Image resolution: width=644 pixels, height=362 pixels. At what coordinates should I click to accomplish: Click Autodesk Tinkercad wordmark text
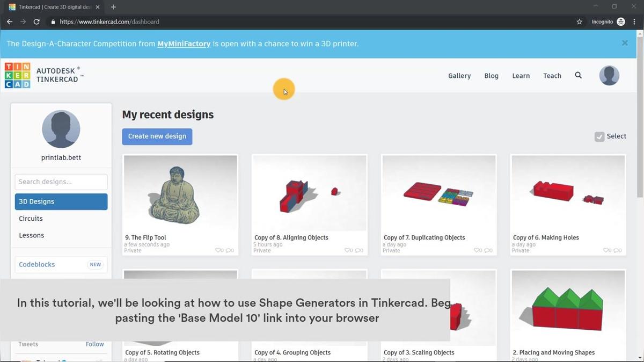pyautogui.click(x=60, y=75)
